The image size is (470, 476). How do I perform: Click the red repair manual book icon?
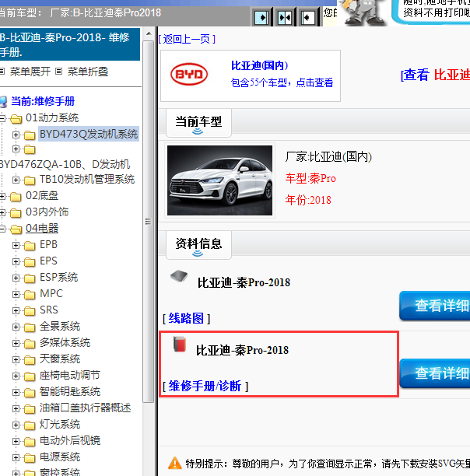[180, 345]
